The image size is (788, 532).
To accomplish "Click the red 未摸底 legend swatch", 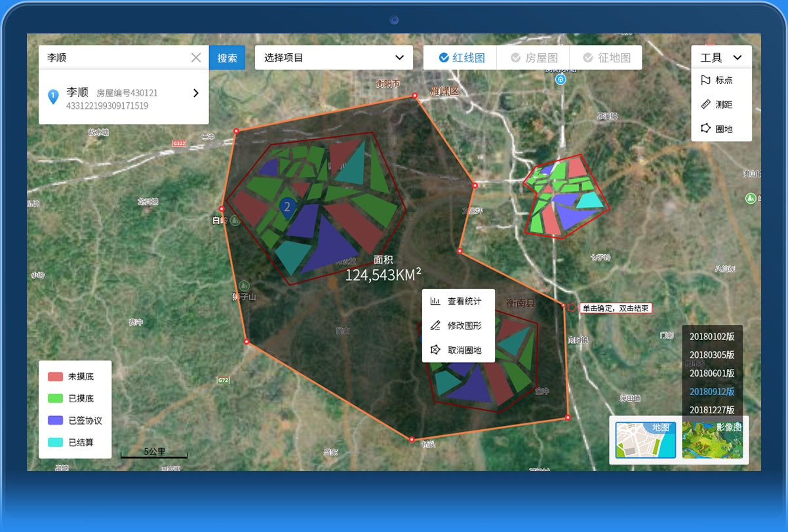I will pos(55,377).
